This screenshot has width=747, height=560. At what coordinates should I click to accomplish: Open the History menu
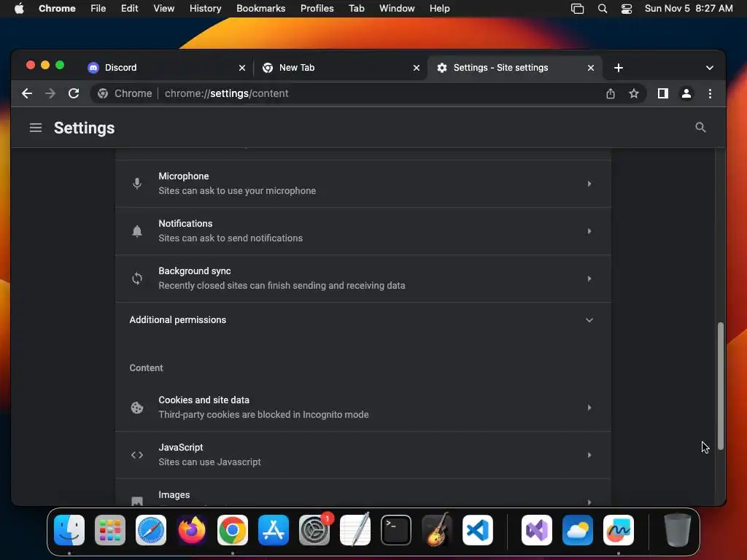[205, 8]
